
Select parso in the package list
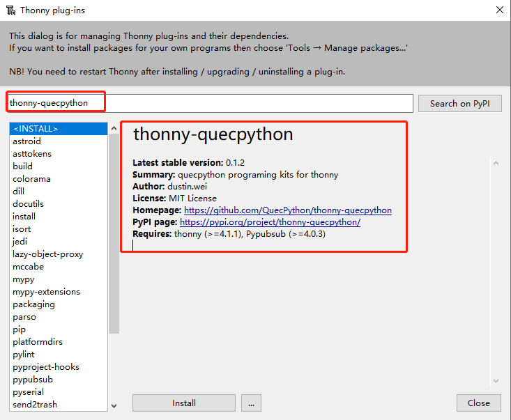(59, 317)
